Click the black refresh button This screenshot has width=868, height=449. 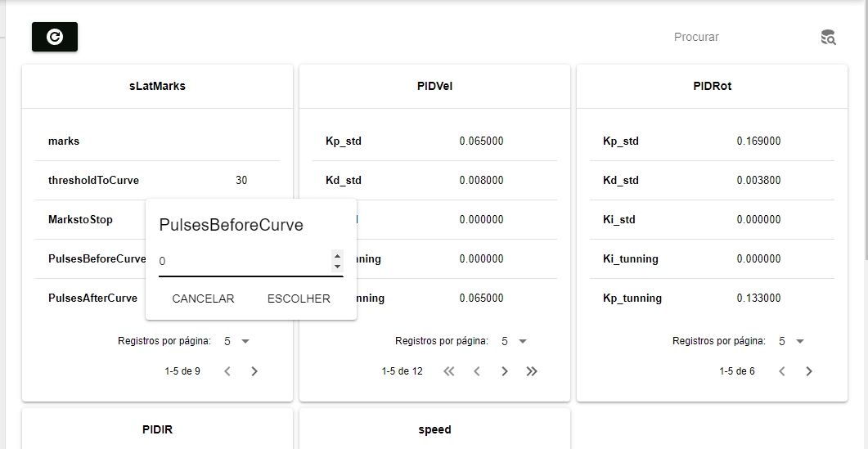click(x=55, y=37)
